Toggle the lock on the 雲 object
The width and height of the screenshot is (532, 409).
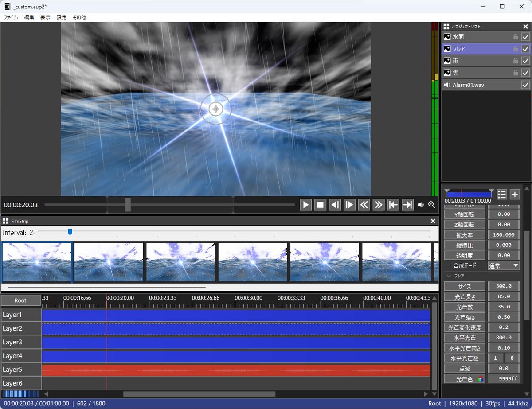tap(516, 73)
